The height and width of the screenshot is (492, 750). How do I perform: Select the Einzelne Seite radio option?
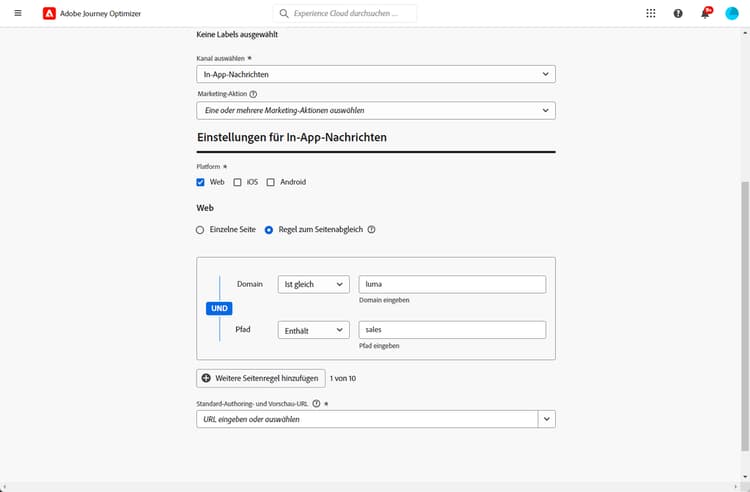coord(201,229)
